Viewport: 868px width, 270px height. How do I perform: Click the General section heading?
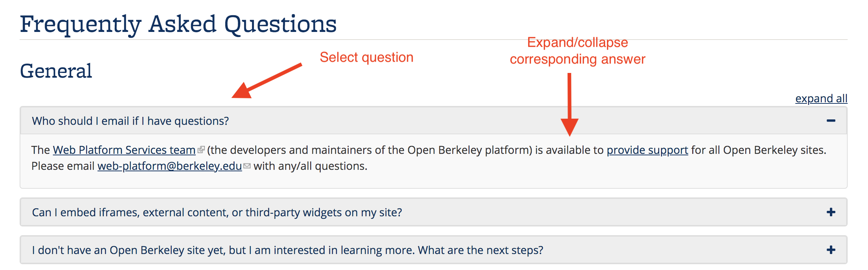pos(56,71)
